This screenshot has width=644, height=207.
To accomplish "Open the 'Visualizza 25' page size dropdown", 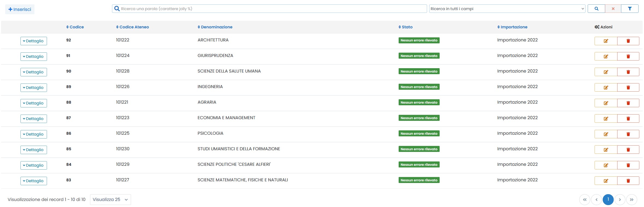I will (x=110, y=200).
